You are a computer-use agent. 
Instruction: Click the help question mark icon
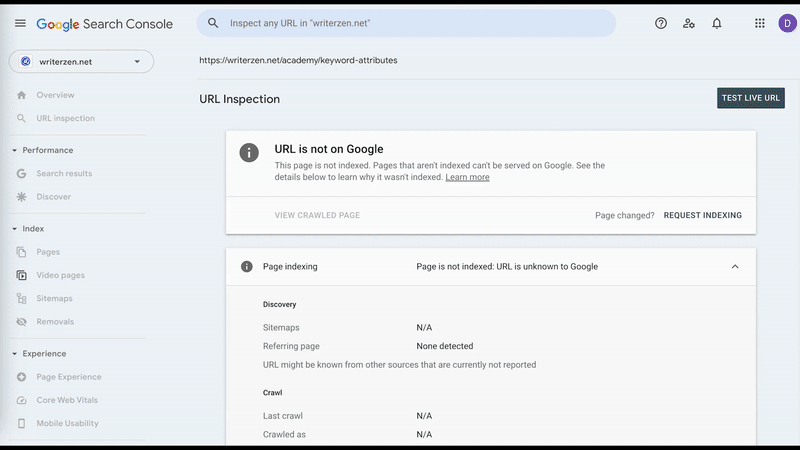click(661, 23)
